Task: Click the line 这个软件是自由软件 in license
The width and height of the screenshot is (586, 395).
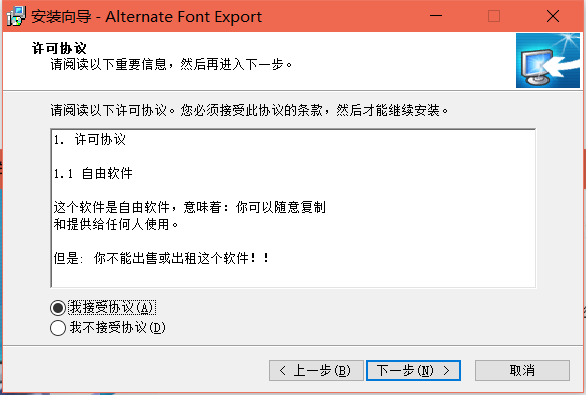Action: tap(189, 207)
